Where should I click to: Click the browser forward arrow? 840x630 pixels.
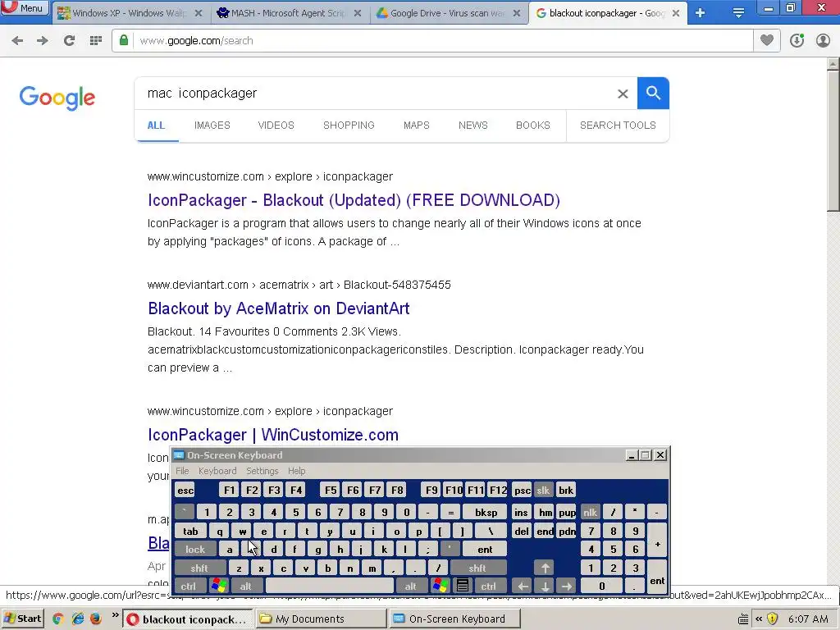click(x=43, y=41)
